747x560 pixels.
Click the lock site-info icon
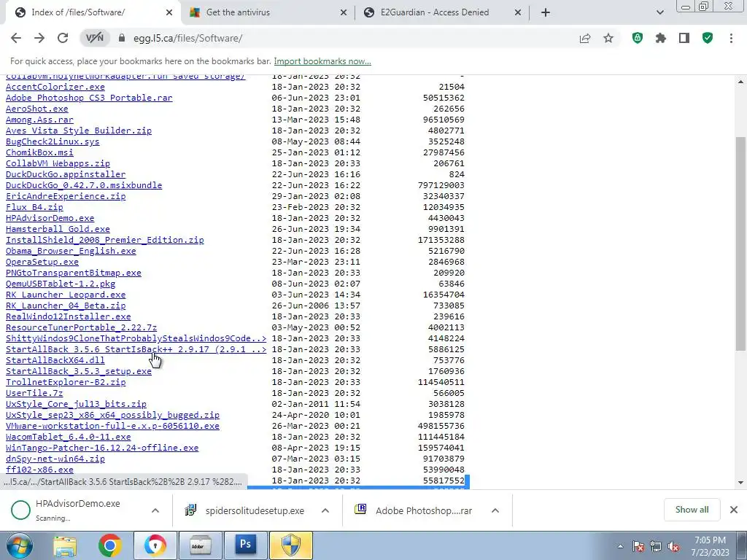click(x=122, y=38)
